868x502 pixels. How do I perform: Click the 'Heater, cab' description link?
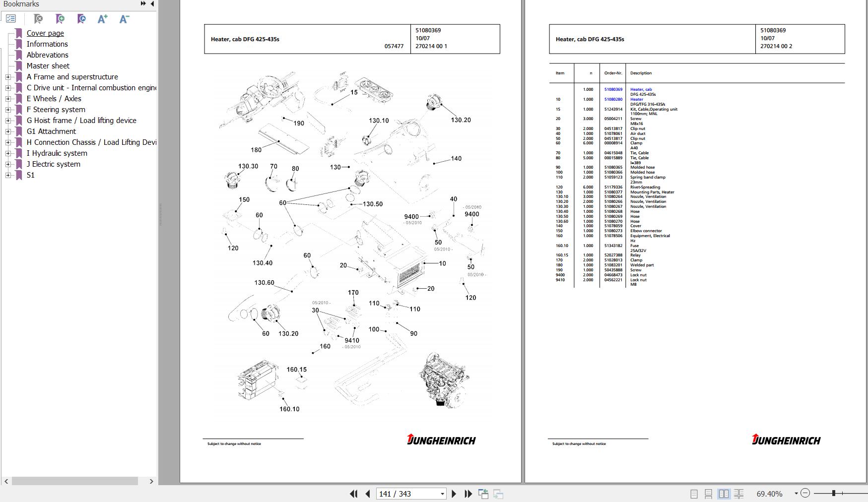[641, 89]
